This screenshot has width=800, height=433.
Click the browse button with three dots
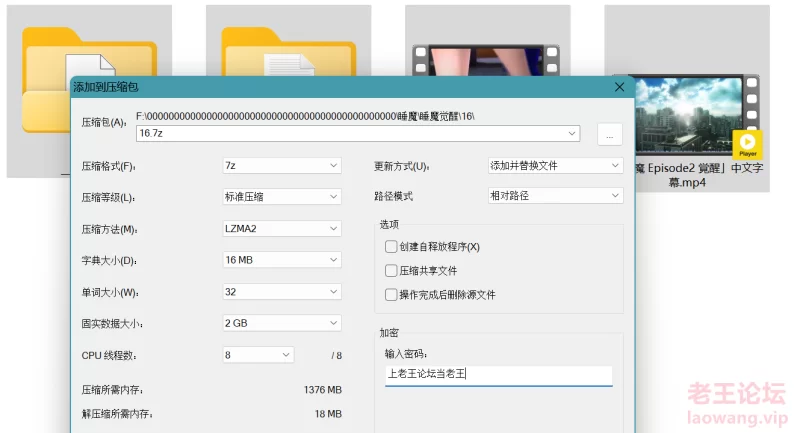coord(610,134)
